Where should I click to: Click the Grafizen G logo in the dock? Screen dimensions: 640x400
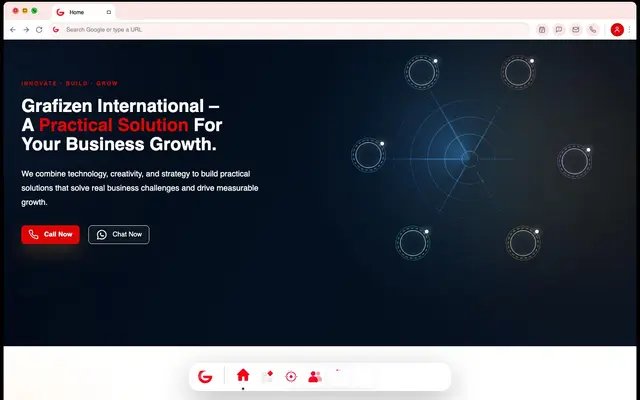[205, 376]
